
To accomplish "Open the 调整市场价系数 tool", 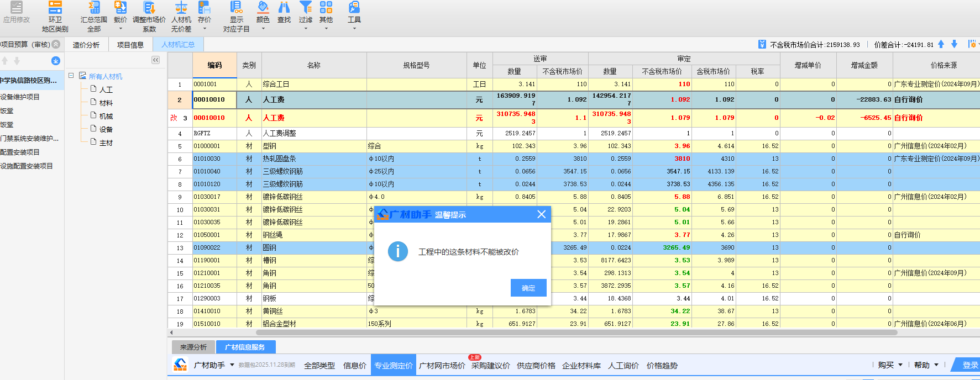I will (x=149, y=17).
